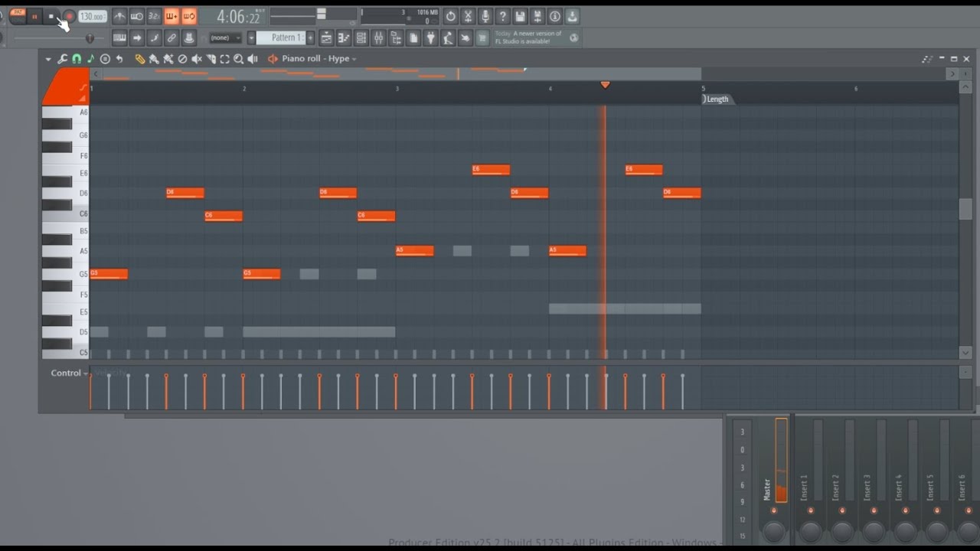Select the slice tool in piano roll

211,59
